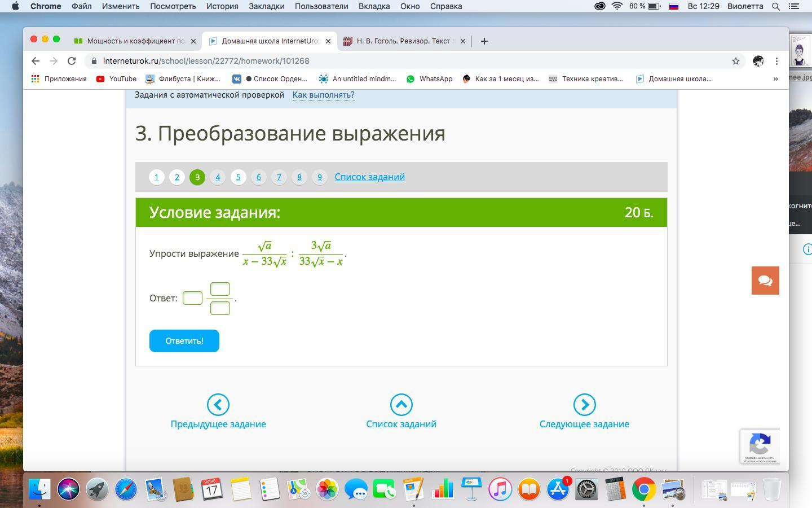Go back to the previous page in Chrome
This screenshot has width=812, height=508.
(x=36, y=61)
